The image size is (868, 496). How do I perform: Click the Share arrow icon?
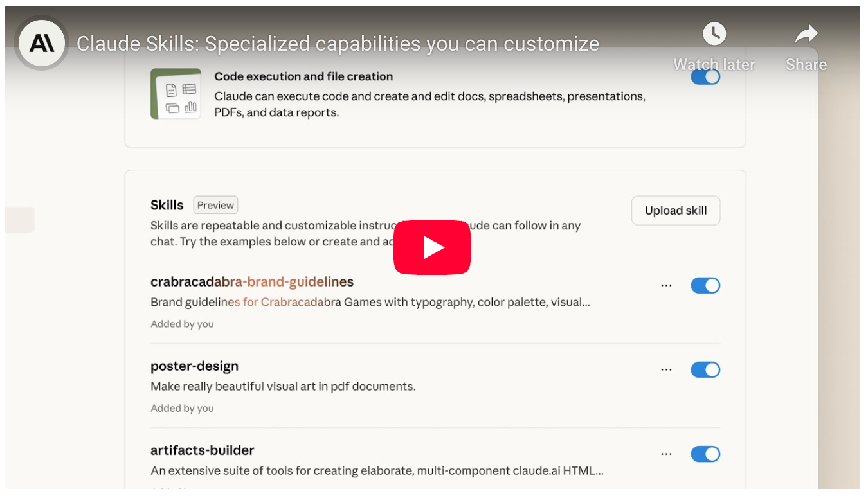point(806,35)
